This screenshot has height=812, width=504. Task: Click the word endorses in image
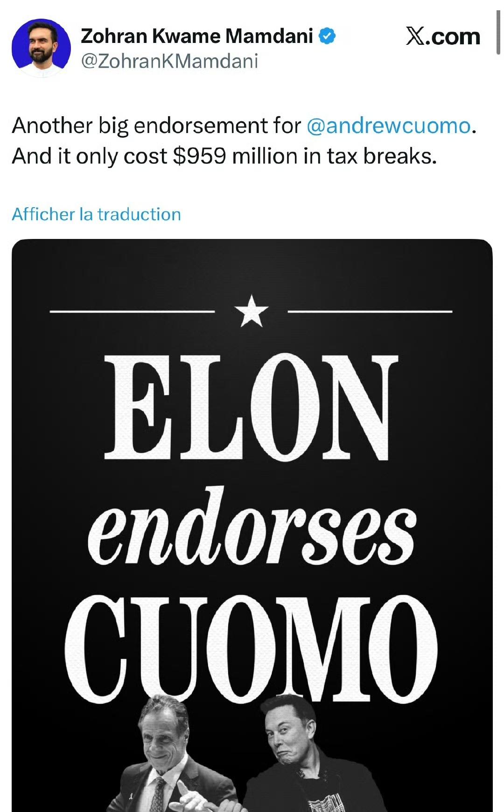point(251,530)
